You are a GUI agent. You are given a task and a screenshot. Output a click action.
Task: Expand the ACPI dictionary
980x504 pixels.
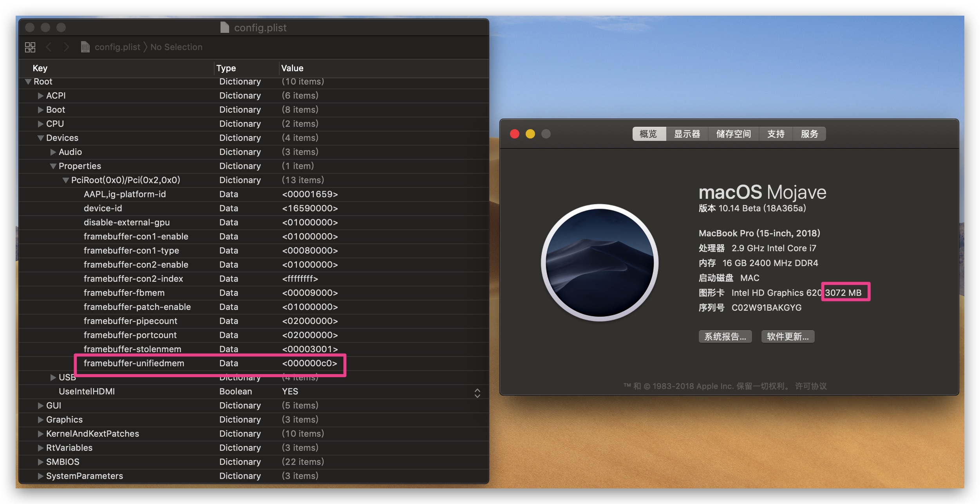click(40, 96)
